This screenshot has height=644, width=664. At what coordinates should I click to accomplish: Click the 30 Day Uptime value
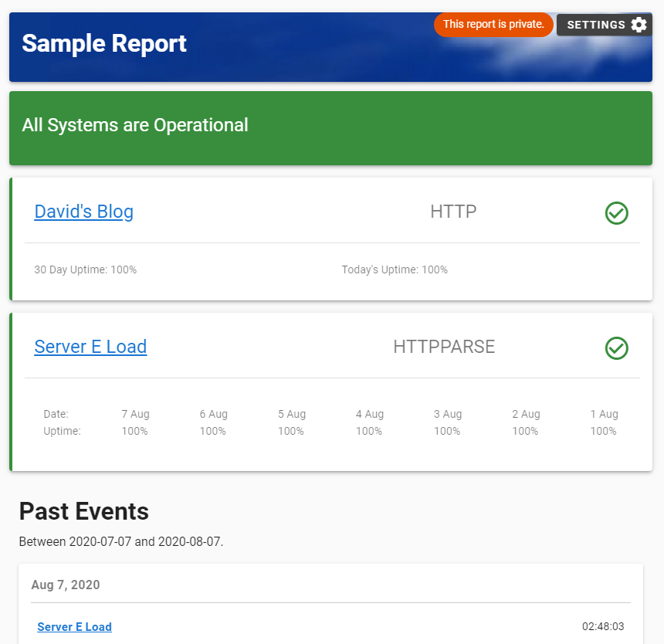click(x=86, y=269)
